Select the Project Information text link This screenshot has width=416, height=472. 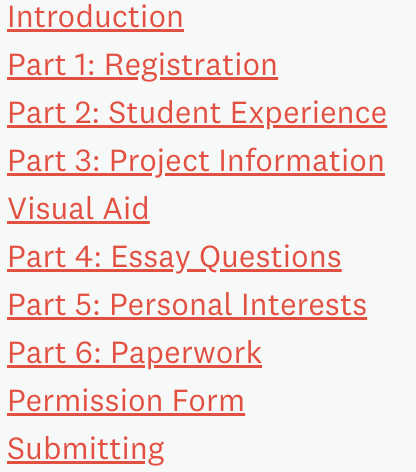pyautogui.click(x=247, y=162)
